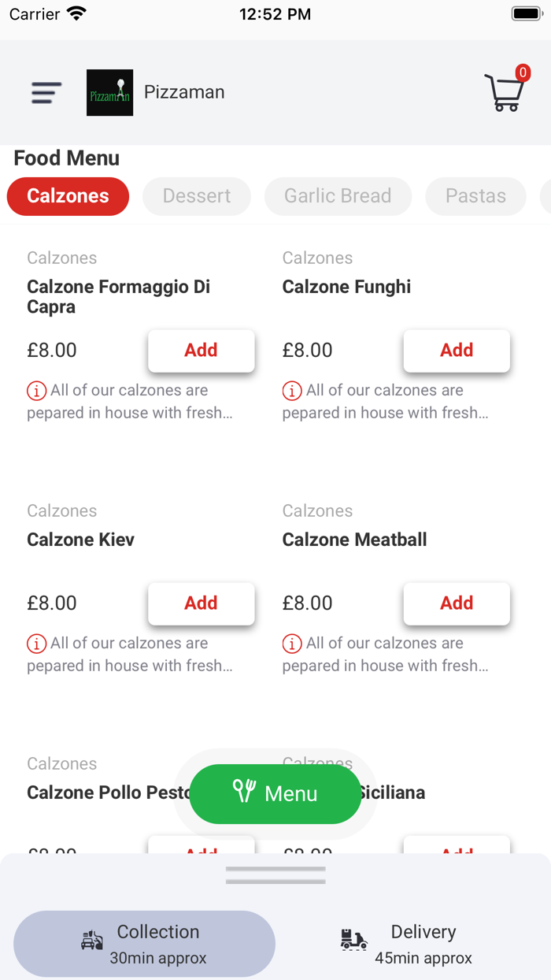Open the Pastas category tab
Screen dimensions: 551x980
[475, 196]
